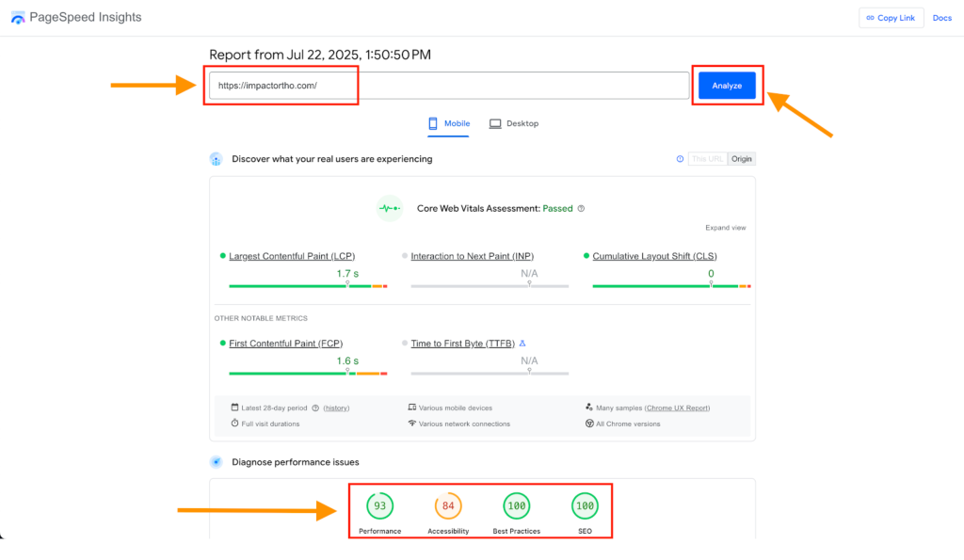The image size is (964, 560).
Task: Click the Core Web Vitals pulse icon
Action: pos(390,208)
